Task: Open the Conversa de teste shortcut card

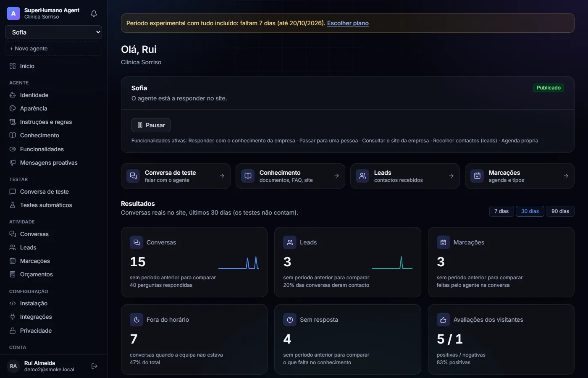Action: 176,176
